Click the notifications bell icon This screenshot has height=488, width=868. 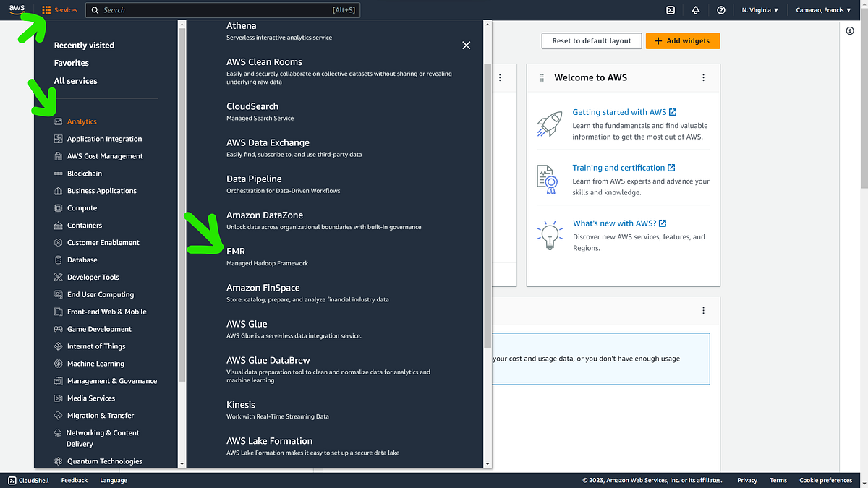[696, 9]
